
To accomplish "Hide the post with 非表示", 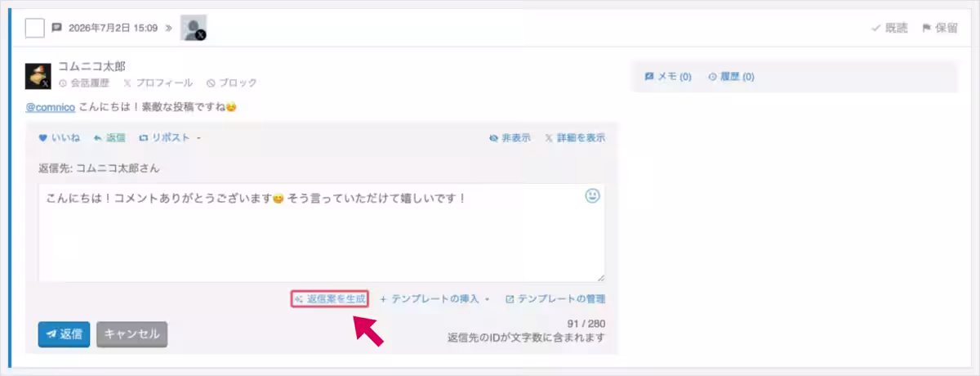I will pos(510,138).
